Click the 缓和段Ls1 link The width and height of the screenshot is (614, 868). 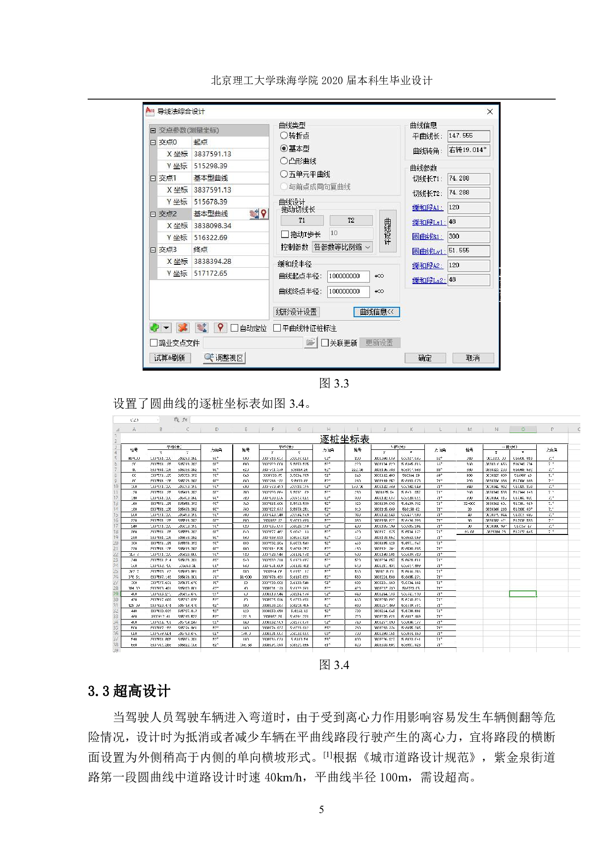[x=429, y=222]
